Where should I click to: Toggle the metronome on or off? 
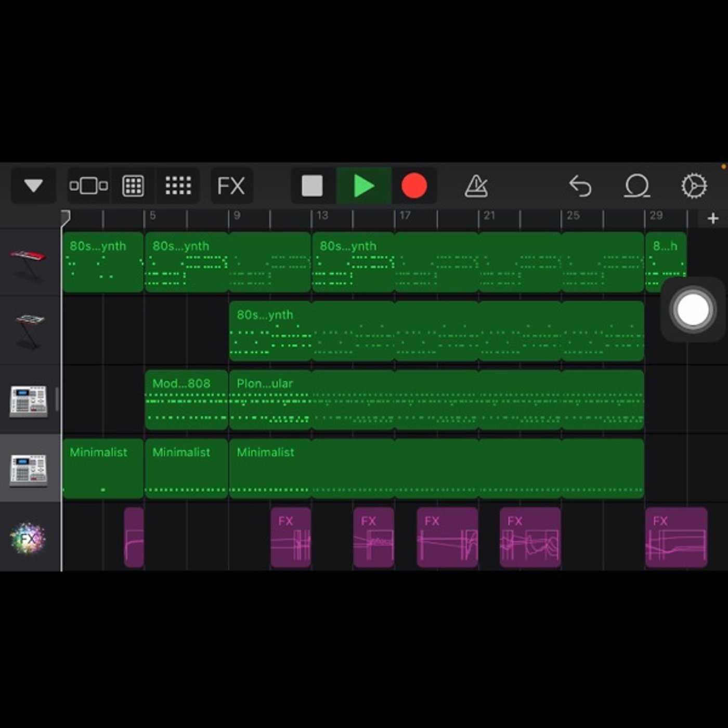coord(476,186)
